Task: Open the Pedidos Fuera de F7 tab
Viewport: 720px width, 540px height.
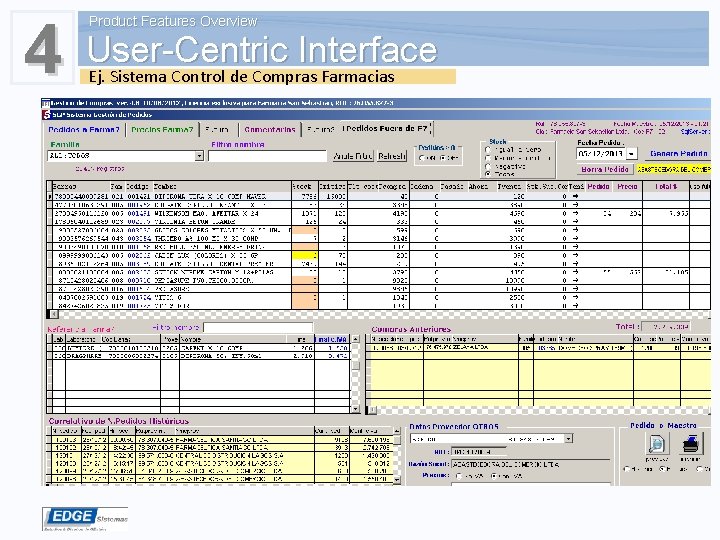Action: click(x=386, y=129)
